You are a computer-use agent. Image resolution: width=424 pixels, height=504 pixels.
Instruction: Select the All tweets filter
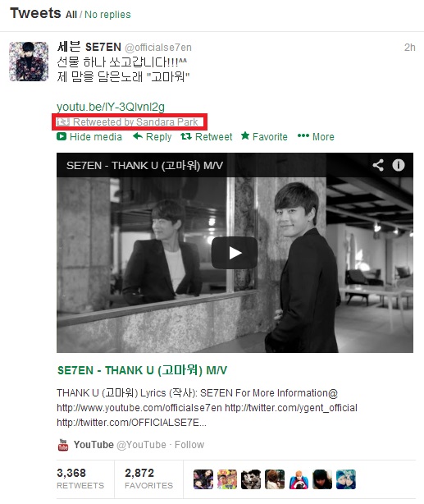(71, 15)
